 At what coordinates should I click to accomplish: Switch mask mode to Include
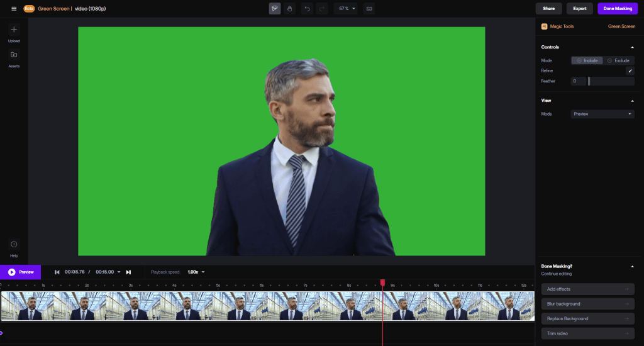coord(587,60)
